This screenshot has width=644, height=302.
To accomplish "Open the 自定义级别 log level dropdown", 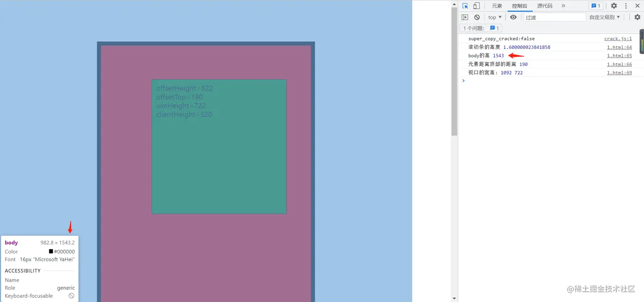I will pyautogui.click(x=605, y=17).
